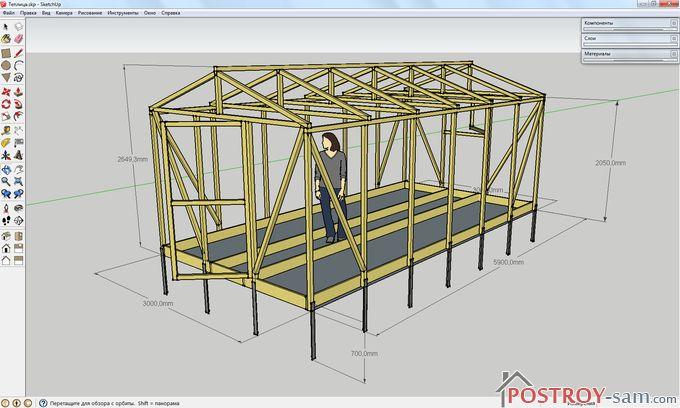Image resolution: width=680 pixels, height=408 pixels.
Task: Open the Камера menu
Action: coord(64,14)
